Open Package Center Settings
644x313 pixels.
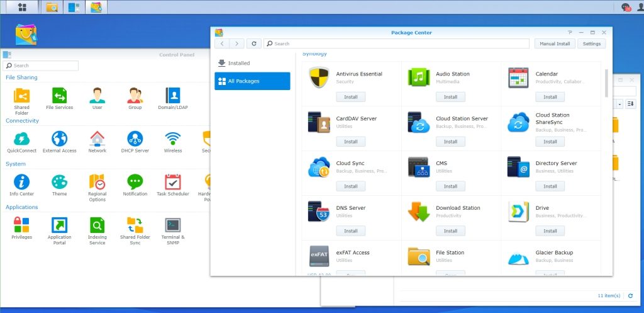pyautogui.click(x=592, y=44)
